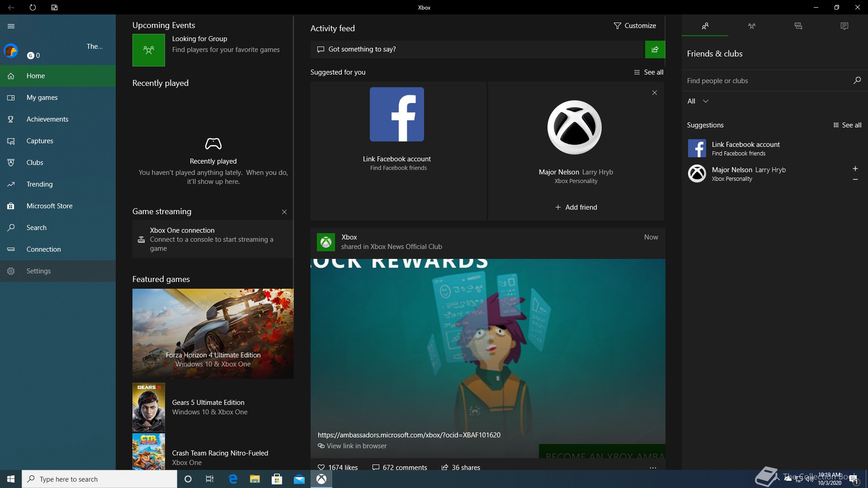Switch to Messages tab icon
The width and height of the screenshot is (868, 488).
click(798, 26)
